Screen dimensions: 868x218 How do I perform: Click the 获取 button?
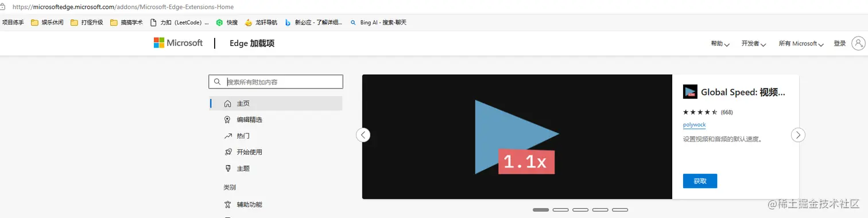click(x=700, y=181)
